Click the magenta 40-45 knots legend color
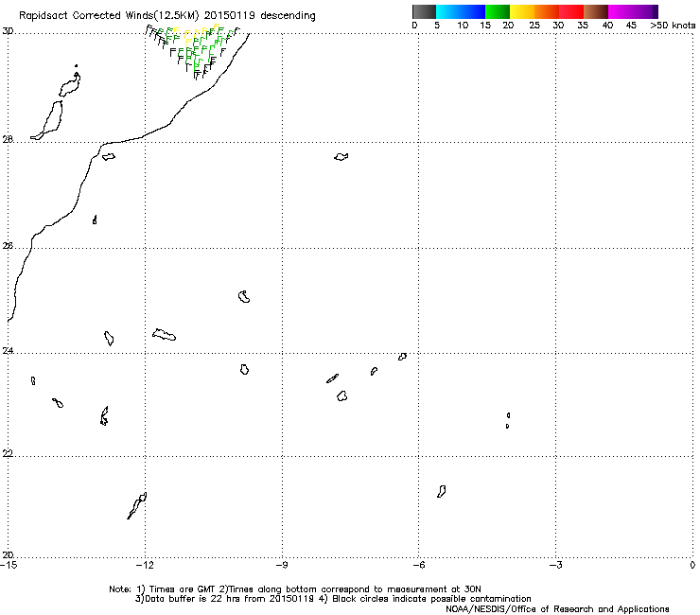700x615 pixels. [621, 11]
